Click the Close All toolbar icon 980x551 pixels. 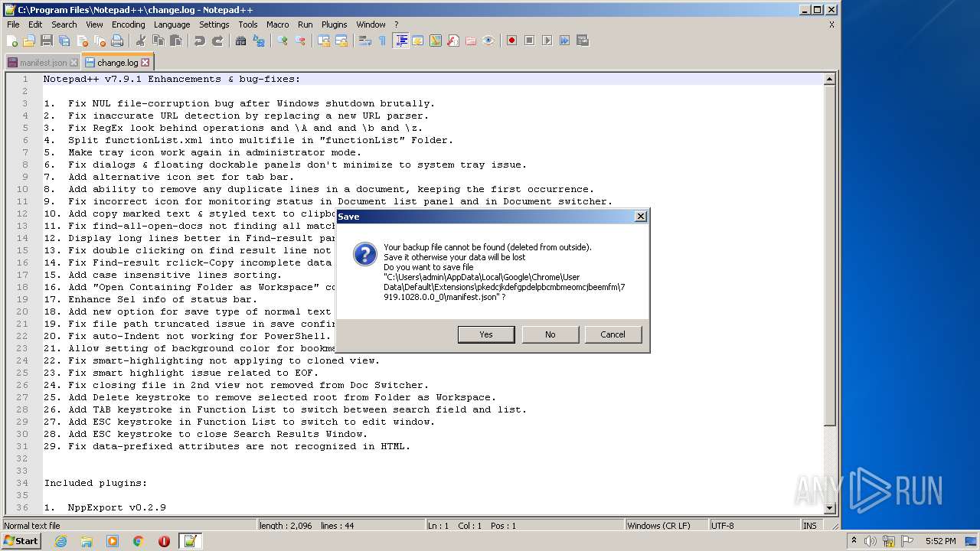(100, 41)
